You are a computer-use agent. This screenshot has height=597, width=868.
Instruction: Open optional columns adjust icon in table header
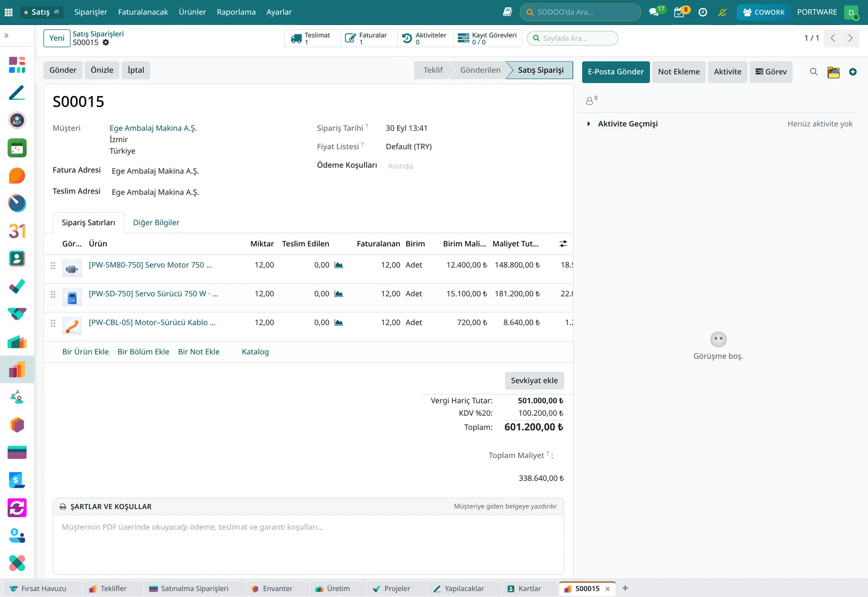pos(564,244)
